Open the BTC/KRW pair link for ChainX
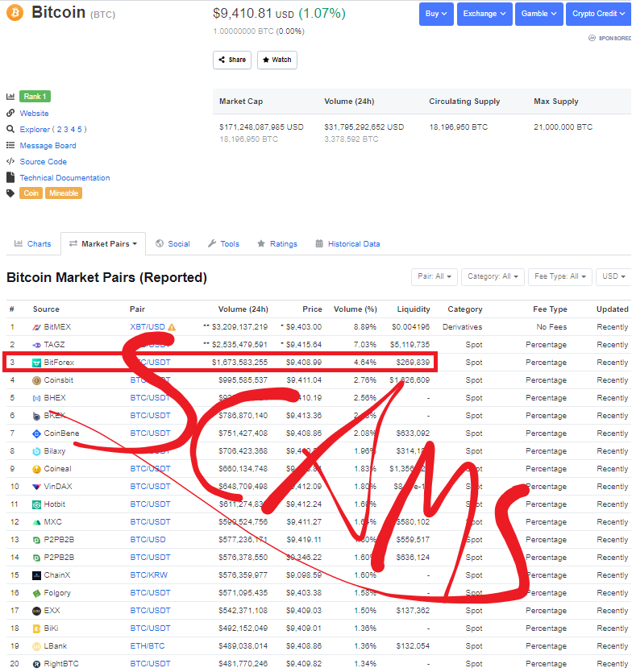This screenshot has height=672, width=632. pos(149,575)
